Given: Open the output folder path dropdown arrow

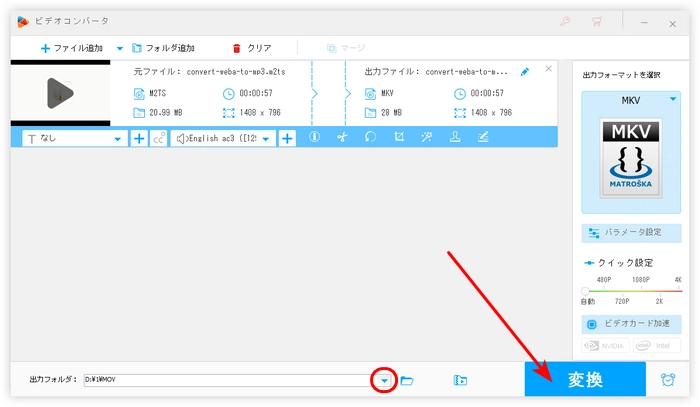Looking at the screenshot, I should (x=384, y=381).
